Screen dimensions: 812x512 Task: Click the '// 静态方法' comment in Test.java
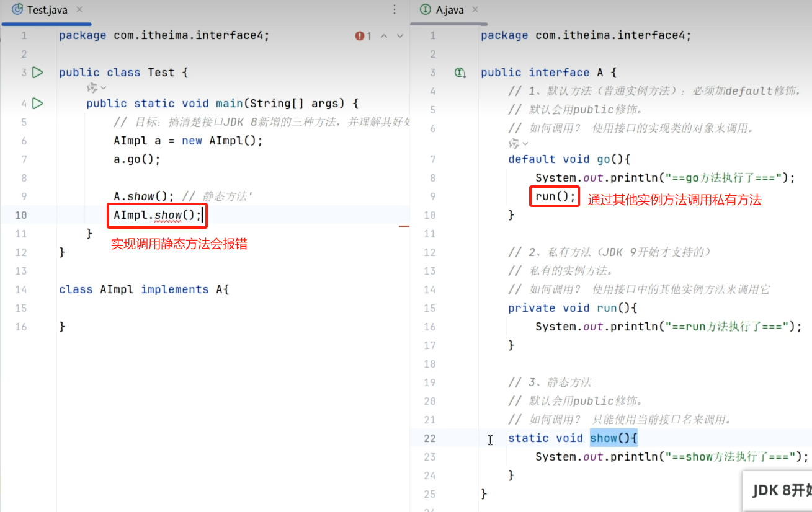pos(218,196)
